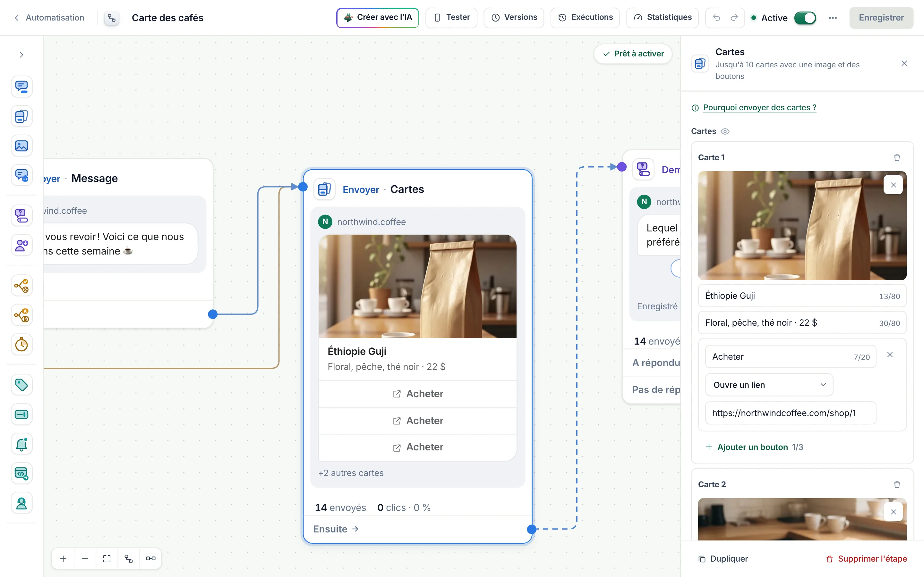924x577 pixels.
Task: Click the shop URL input field
Action: pos(790,413)
